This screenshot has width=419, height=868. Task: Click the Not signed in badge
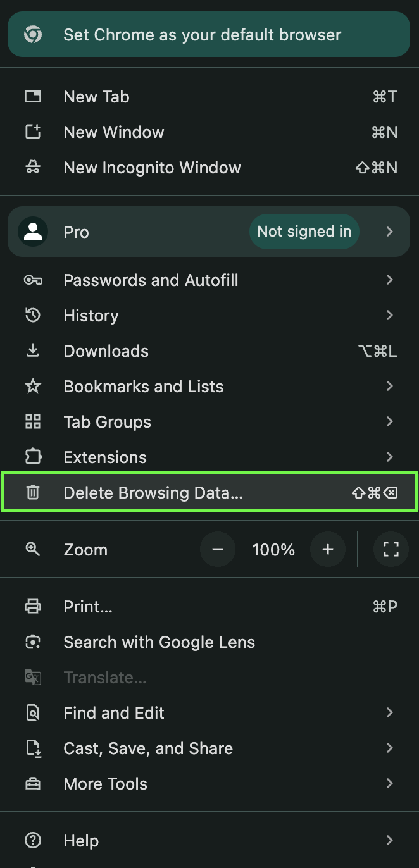click(x=304, y=232)
